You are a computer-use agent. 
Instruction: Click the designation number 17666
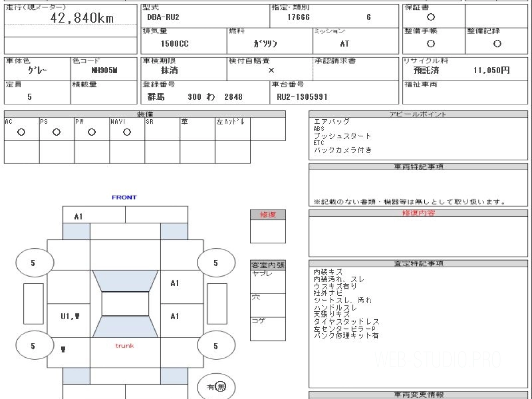pos(298,18)
